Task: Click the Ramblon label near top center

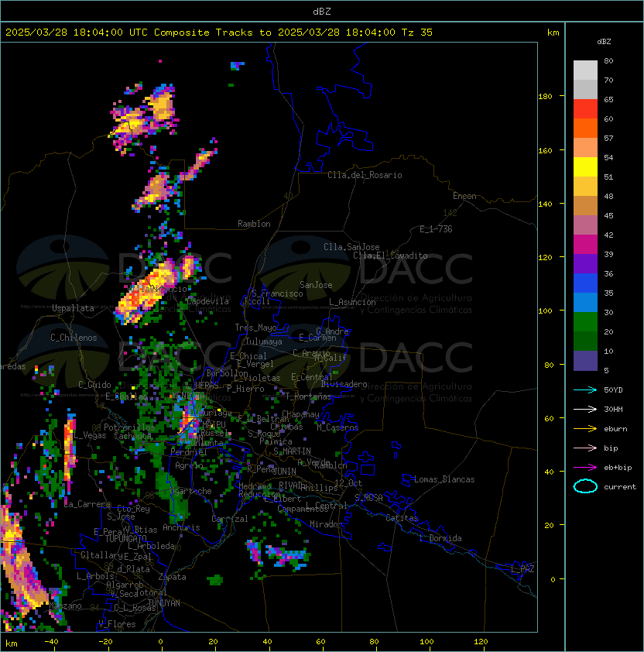Action: [x=254, y=224]
